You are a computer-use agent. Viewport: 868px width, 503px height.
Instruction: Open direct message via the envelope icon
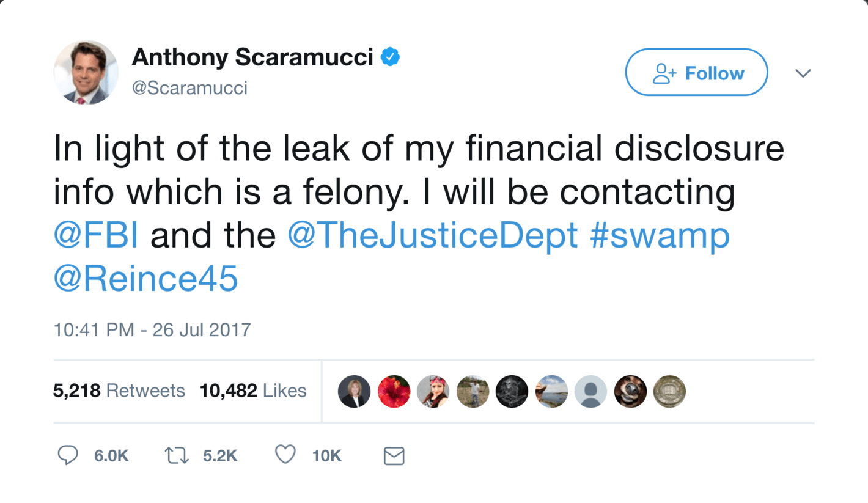point(394,455)
